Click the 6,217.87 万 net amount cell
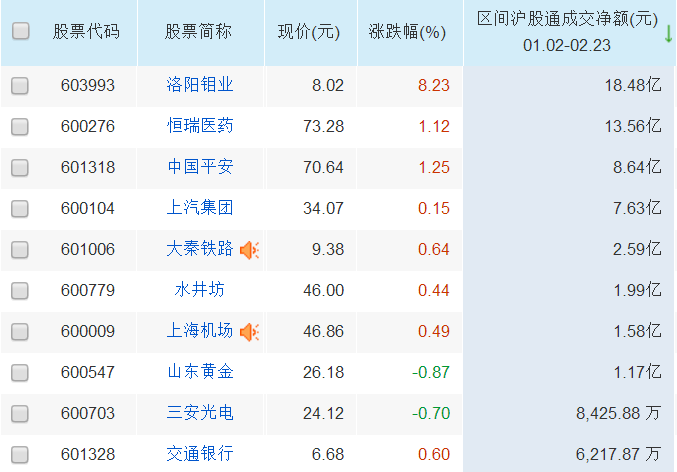677x472 pixels. (618, 455)
